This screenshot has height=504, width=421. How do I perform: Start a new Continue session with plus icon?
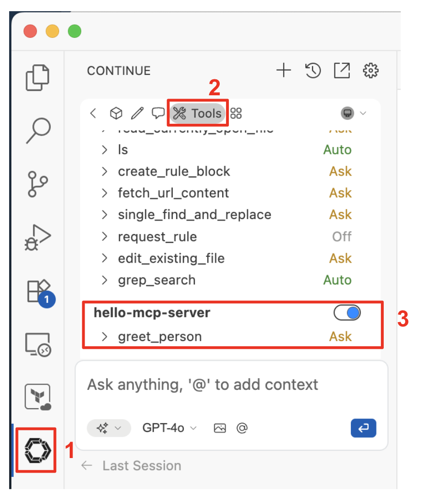coord(284,71)
